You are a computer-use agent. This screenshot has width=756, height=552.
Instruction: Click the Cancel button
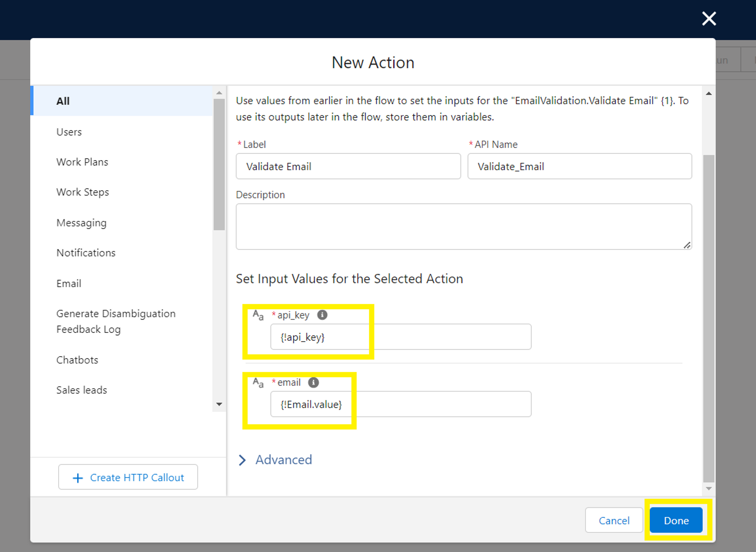pyautogui.click(x=614, y=520)
